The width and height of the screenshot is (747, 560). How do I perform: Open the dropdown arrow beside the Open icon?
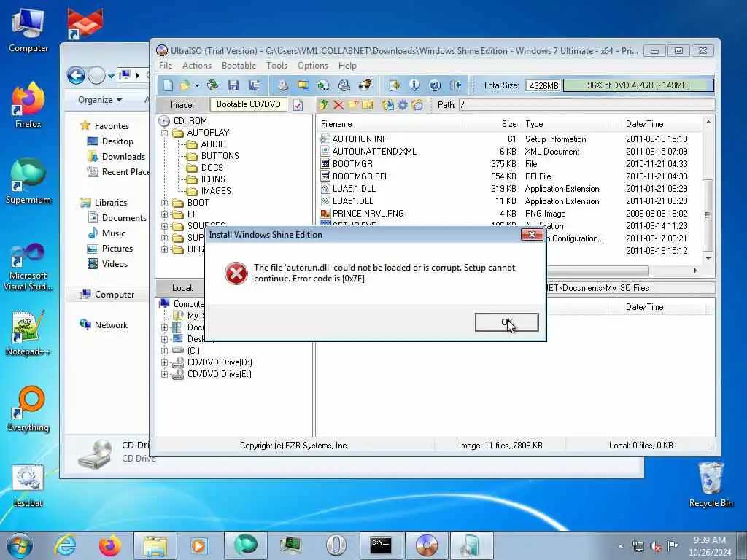coord(197,86)
